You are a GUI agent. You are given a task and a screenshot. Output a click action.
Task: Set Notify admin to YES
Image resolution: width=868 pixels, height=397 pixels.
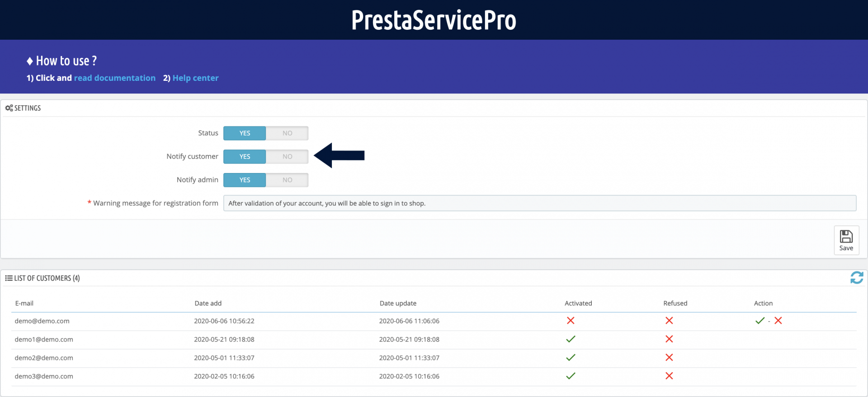tap(245, 180)
